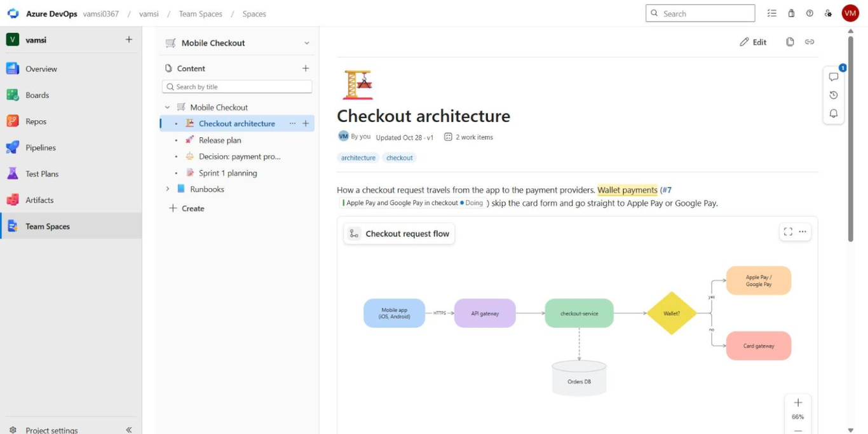Click the Orders DB cylinder node
Screen dimensions: 868x434
click(579, 379)
